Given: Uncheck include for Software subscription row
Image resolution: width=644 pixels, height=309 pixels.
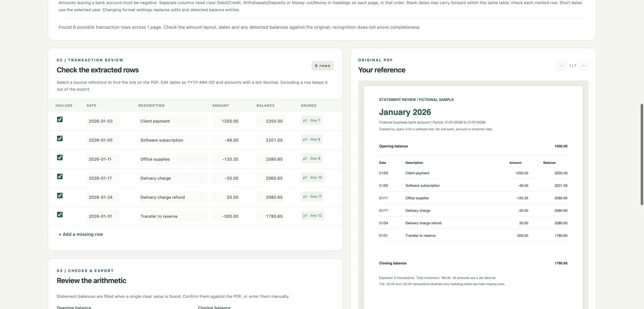Looking at the screenshot, I should [60, 138].
